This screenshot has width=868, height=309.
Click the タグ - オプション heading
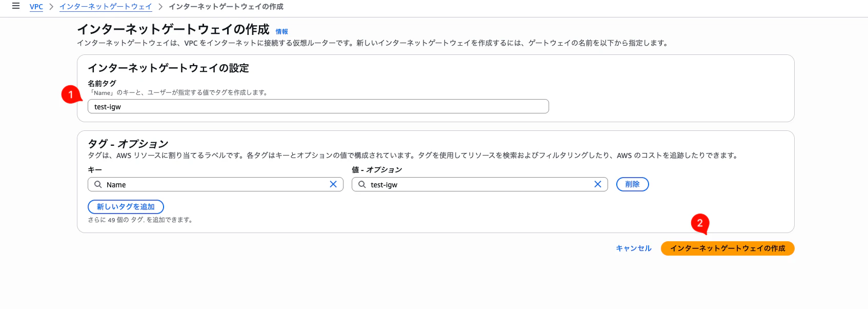(128, 144)
